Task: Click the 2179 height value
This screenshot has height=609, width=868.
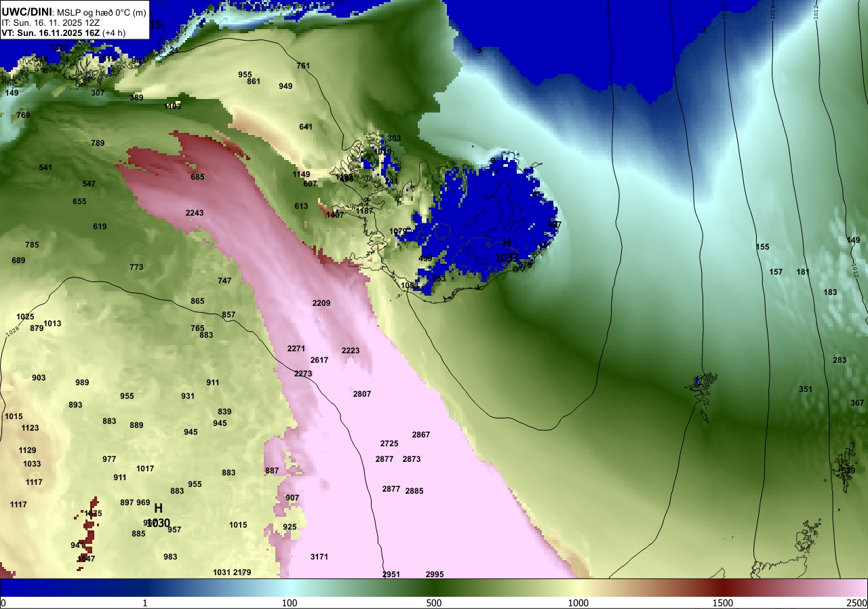Action: 242,572
